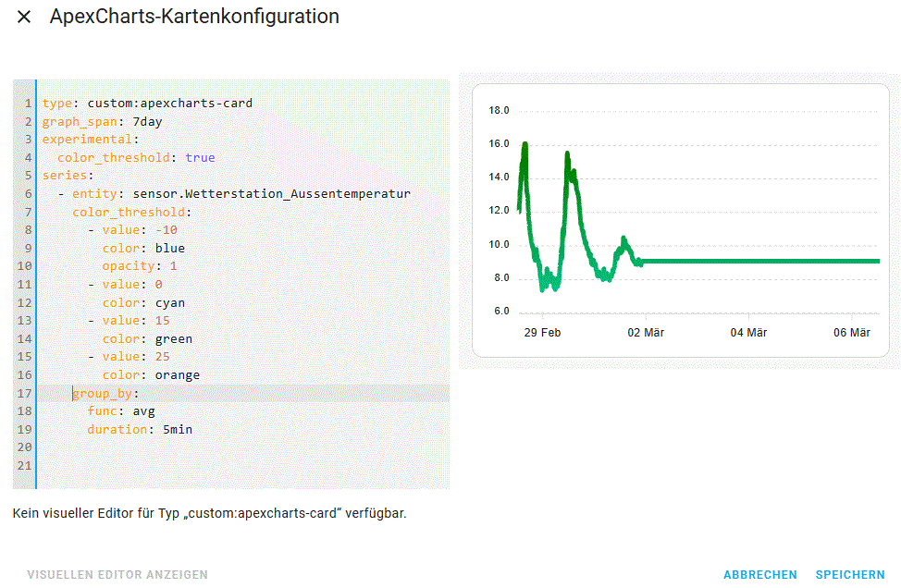This screenshot has width=901, height=588.
Task: Click VISUELLEN EDITOR ANZEIGEN button
Action: tap(117, 574)
